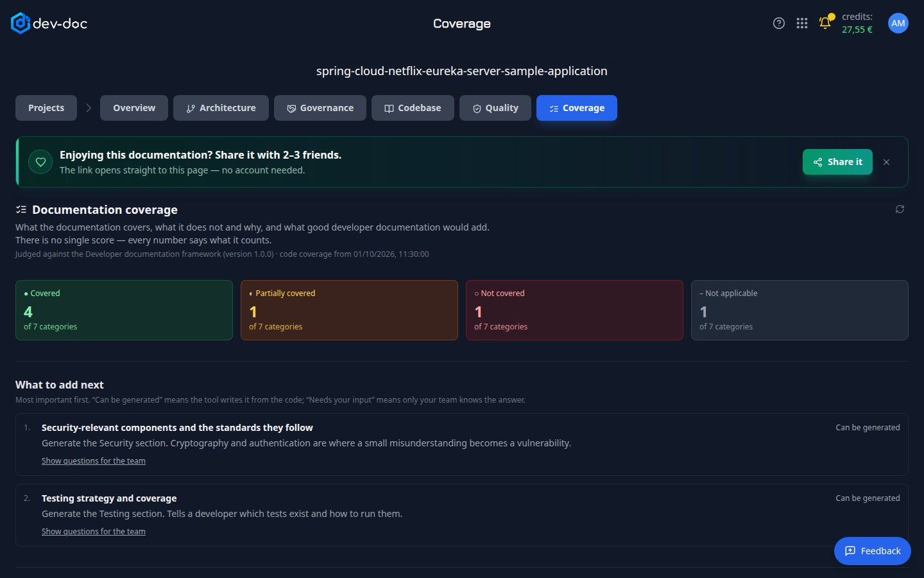
Task: Open the Architecture tab
Action: 221,108
